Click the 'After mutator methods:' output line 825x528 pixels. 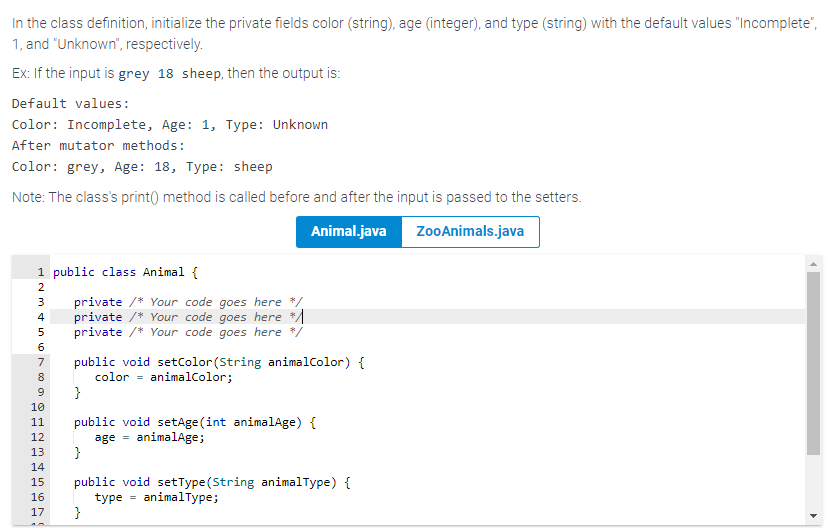[x=98, y=146]
